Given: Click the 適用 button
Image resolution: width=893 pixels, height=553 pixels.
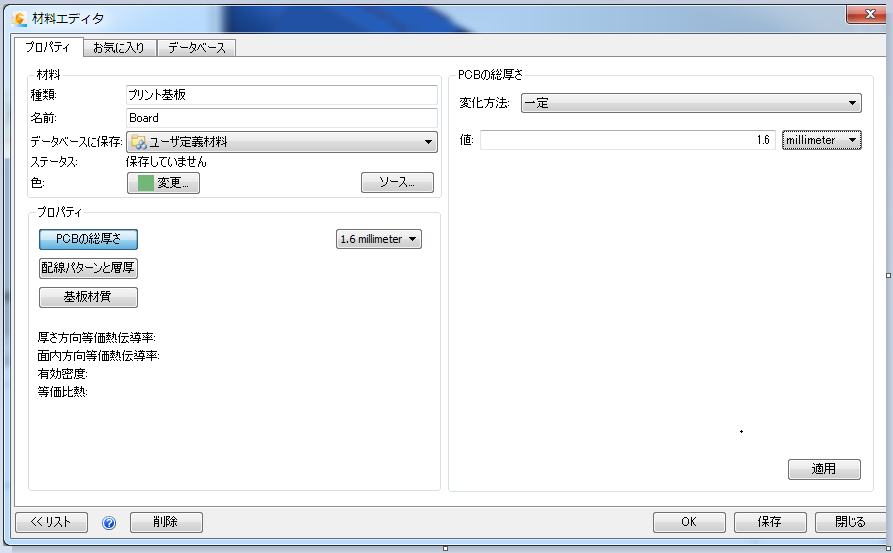Looking at the screenshot, I should pyautogui.click(x=824, y=469).
